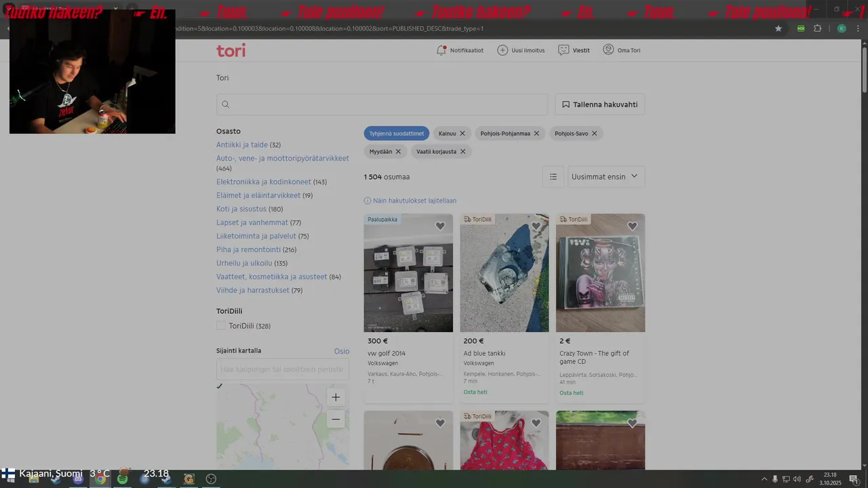
Task: Open Ad blue tankki listing thumbnail
Action: (505, 273)
